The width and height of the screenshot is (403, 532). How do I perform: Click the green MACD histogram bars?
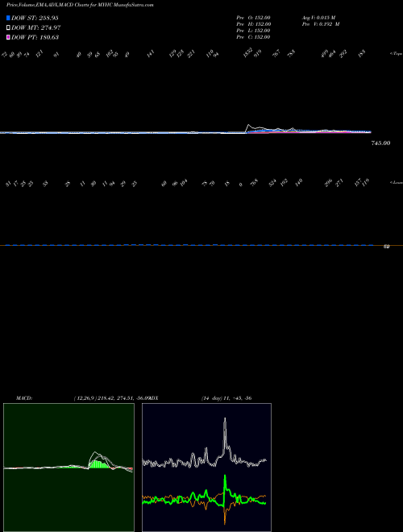[99, 463]
